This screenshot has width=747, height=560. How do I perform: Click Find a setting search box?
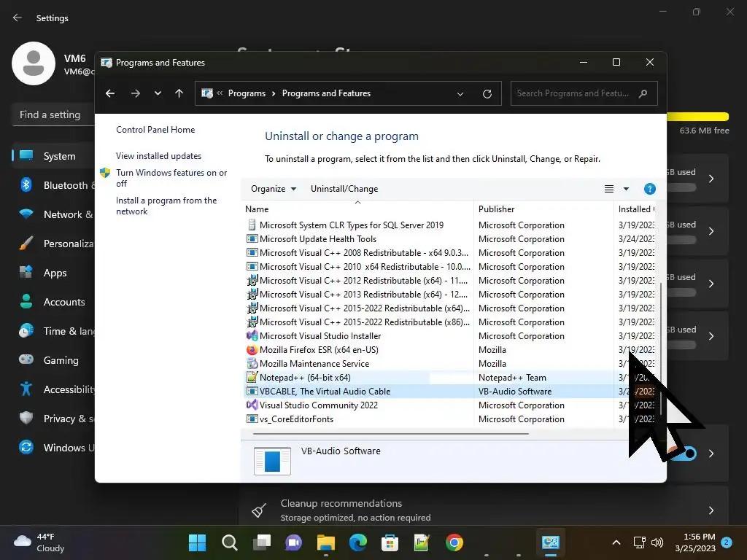tap(53, 114)
